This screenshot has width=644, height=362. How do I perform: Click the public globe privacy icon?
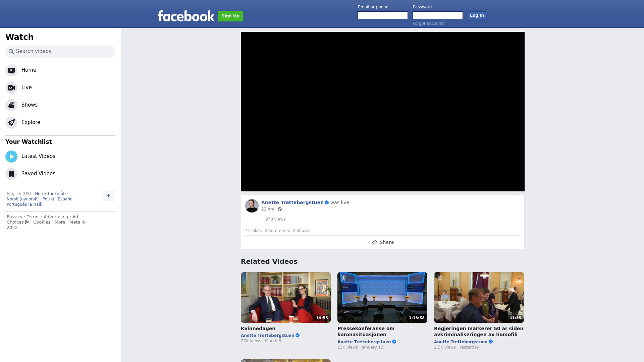point(280,209)
